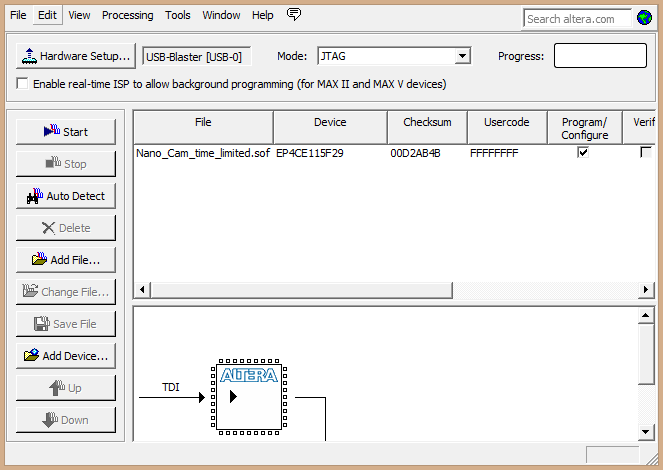Open the Edit menu

47,15
